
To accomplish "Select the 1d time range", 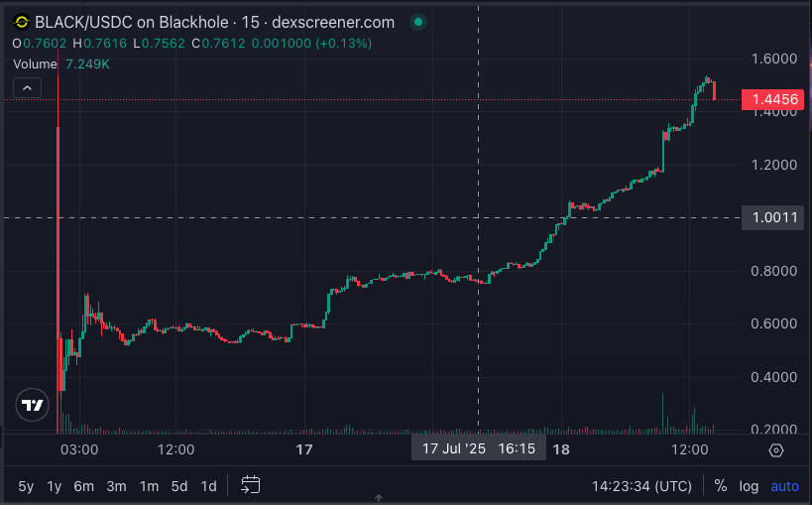I will tap(208, 486).
